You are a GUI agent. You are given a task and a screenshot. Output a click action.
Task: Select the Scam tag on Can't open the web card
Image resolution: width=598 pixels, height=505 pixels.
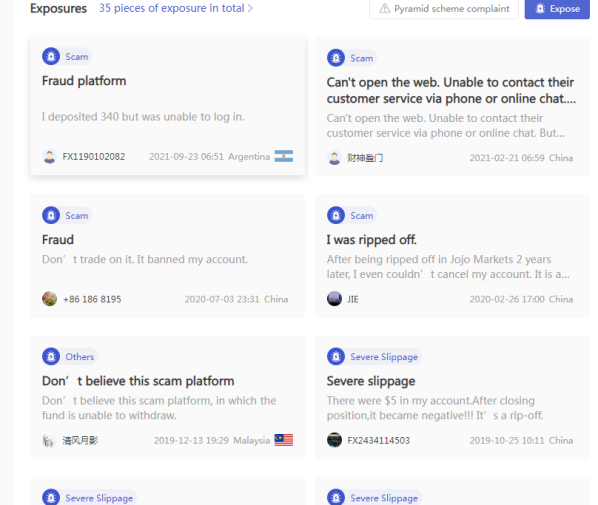[x=362, y=58]
